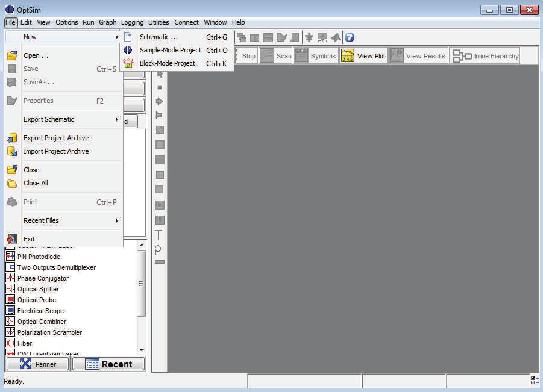Click the Inline Hierarchy toolbar button
543x392 pixels.
[485, 56]
